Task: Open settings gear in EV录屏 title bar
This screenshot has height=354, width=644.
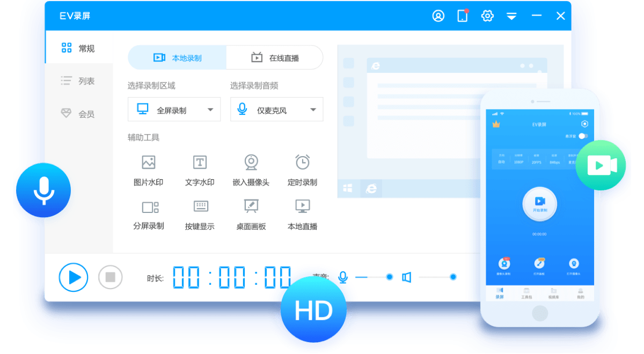Action: [x=487, y=16]
